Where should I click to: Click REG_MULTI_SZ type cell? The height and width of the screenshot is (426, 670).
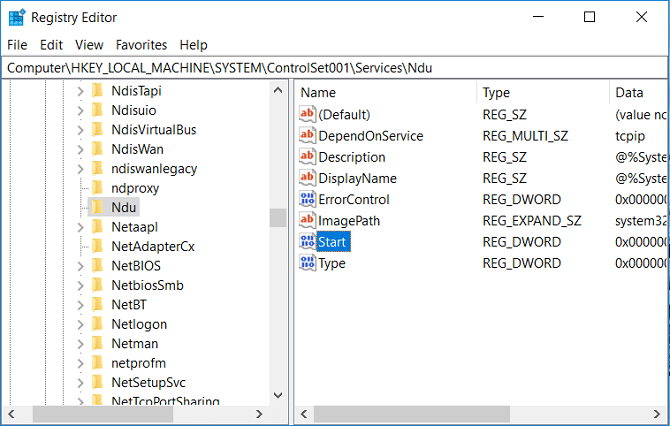click(525, 136)
